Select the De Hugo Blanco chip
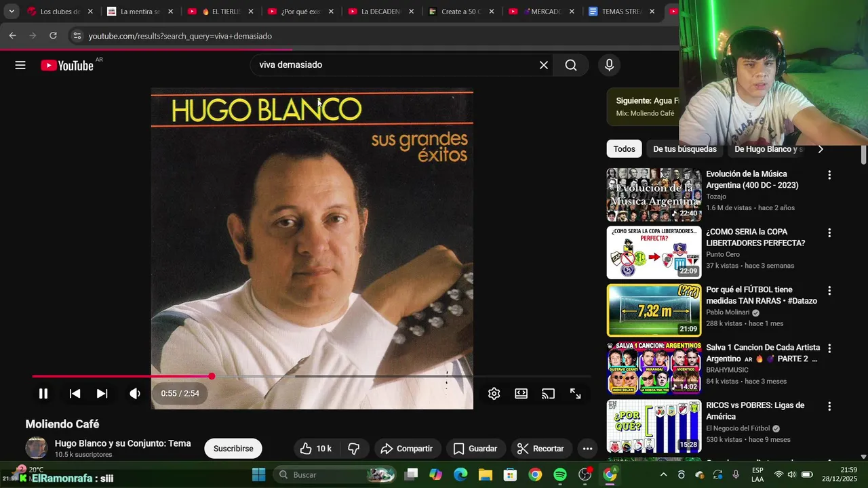The image size is (868, 488). (x=769, y=149)
